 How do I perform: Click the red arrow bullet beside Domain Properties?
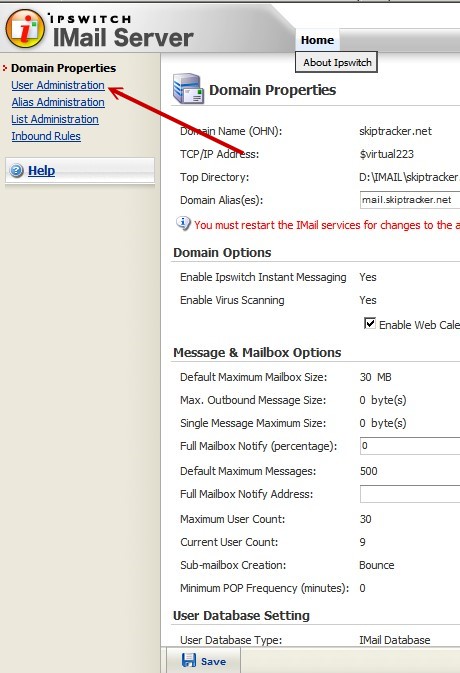[x=5, y=68]
